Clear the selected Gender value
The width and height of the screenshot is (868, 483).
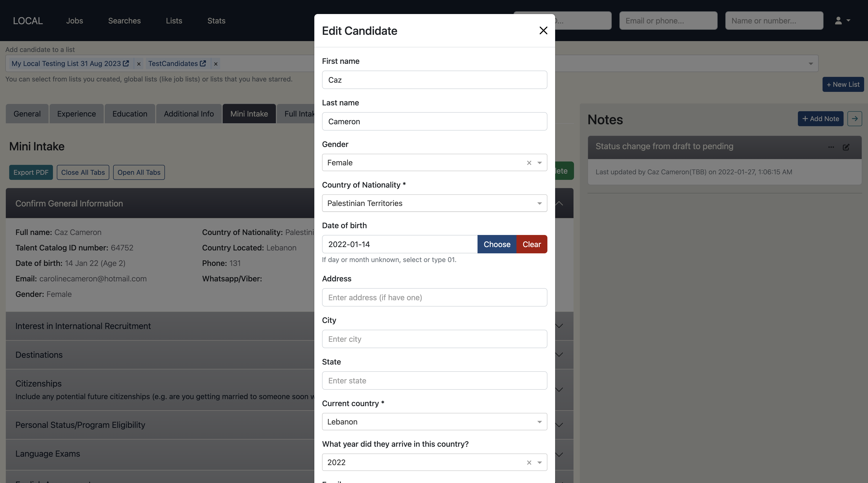529,163
